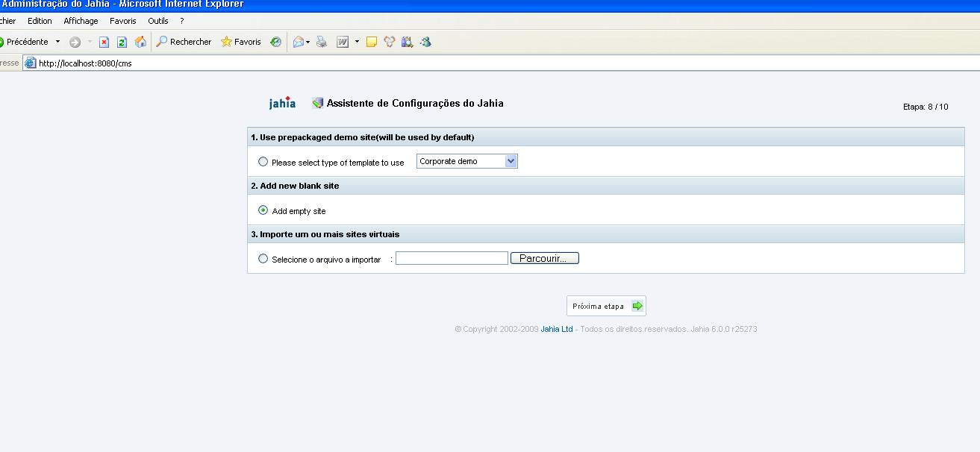Stop page loading with red X icon
The height and width of the screenshot is (452, 980).
click(x=104, y=42)
